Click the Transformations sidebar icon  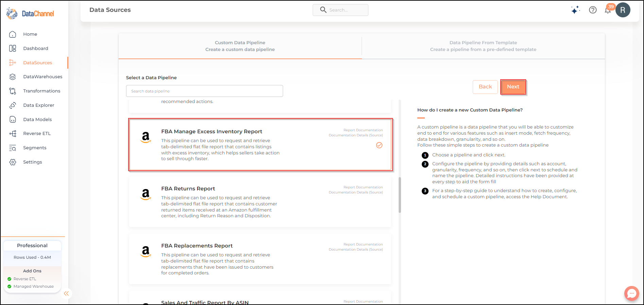click(x=13, y=91)
